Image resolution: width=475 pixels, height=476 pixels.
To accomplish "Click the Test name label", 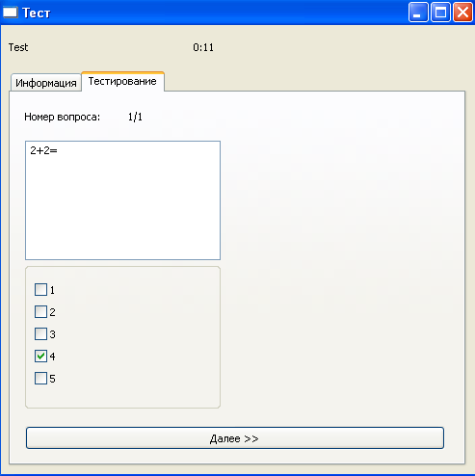I will (18, 47).
